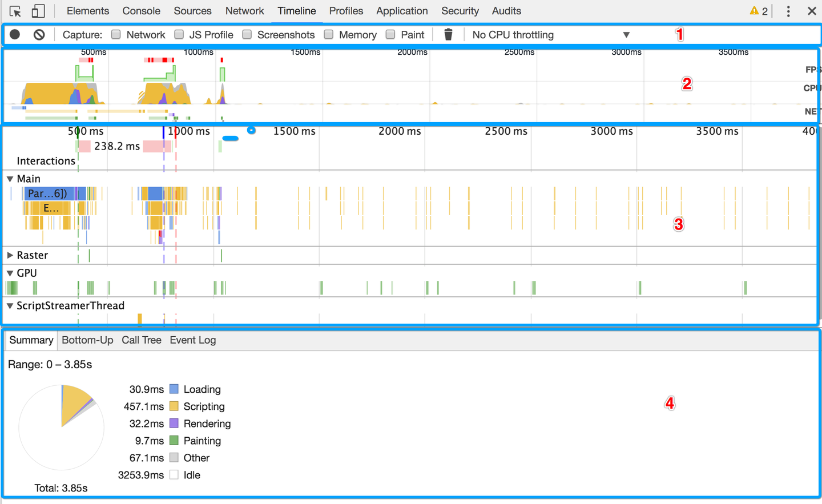
Task: Collapse the Main thread track
Action: coord(11,178)
